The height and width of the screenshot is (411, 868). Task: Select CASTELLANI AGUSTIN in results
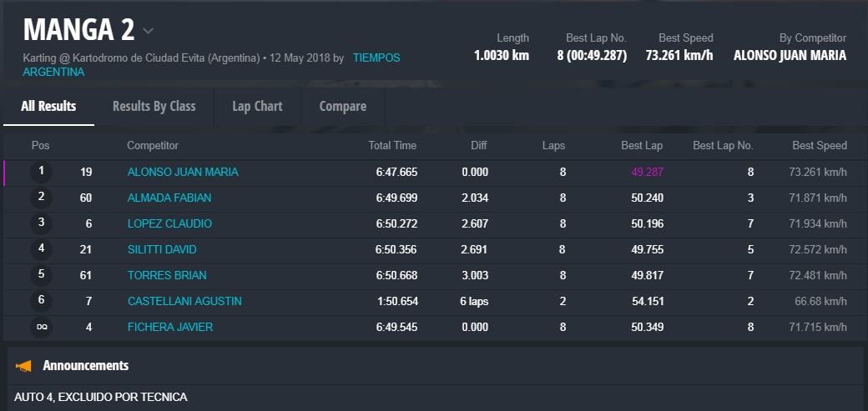[184, 301]
